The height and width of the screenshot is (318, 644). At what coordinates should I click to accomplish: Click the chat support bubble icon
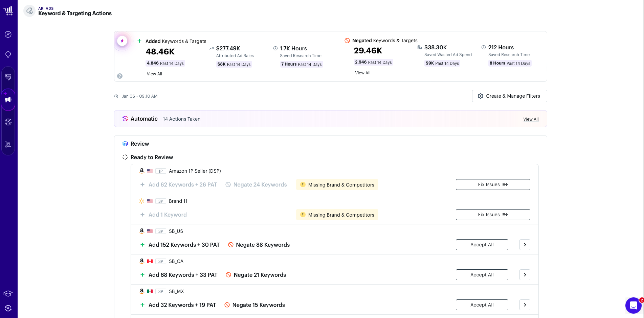point(633,305)
